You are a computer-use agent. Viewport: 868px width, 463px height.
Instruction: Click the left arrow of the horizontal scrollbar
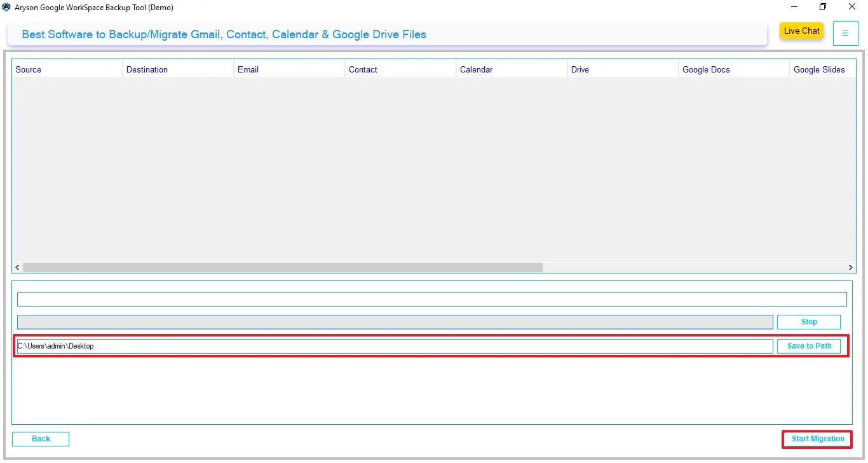click(x=17, y=267)
